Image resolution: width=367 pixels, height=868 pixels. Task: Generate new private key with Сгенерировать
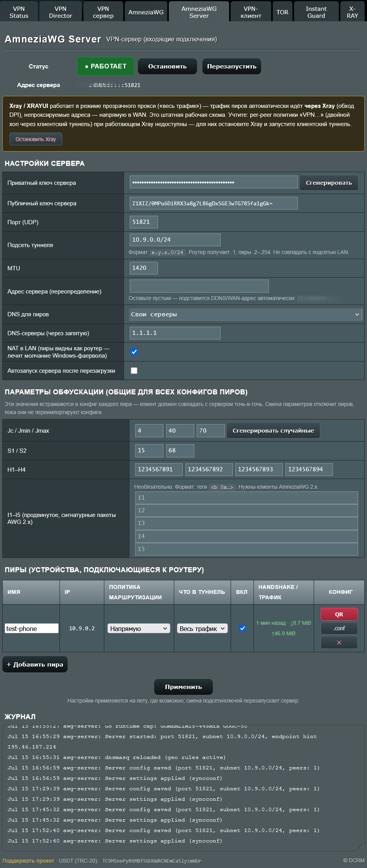[329, 182]
